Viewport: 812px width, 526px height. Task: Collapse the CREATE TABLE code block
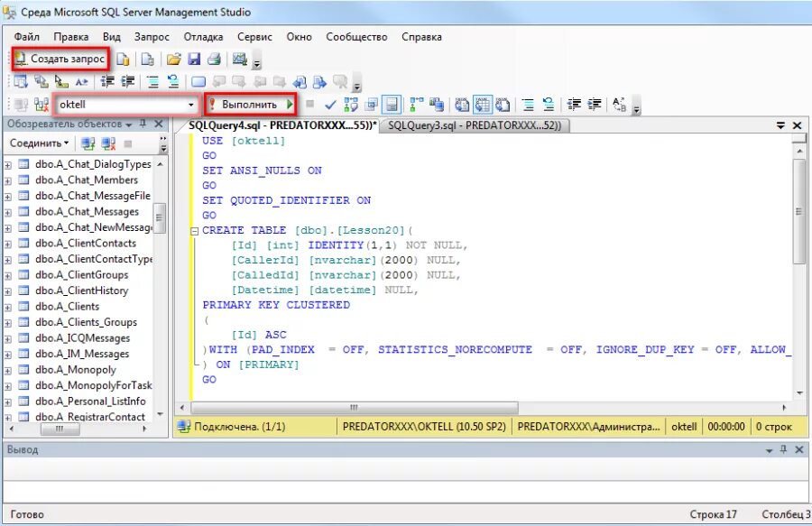tap(195, 231)
